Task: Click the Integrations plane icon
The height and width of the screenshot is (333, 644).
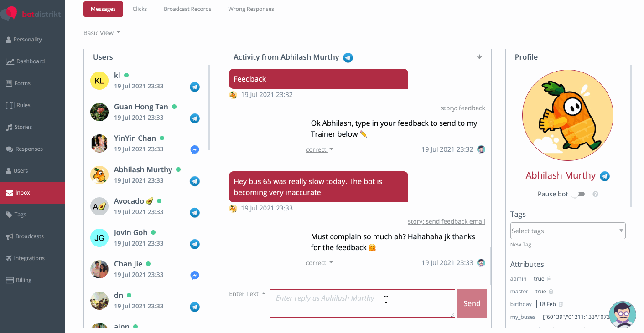Action: 9,258
